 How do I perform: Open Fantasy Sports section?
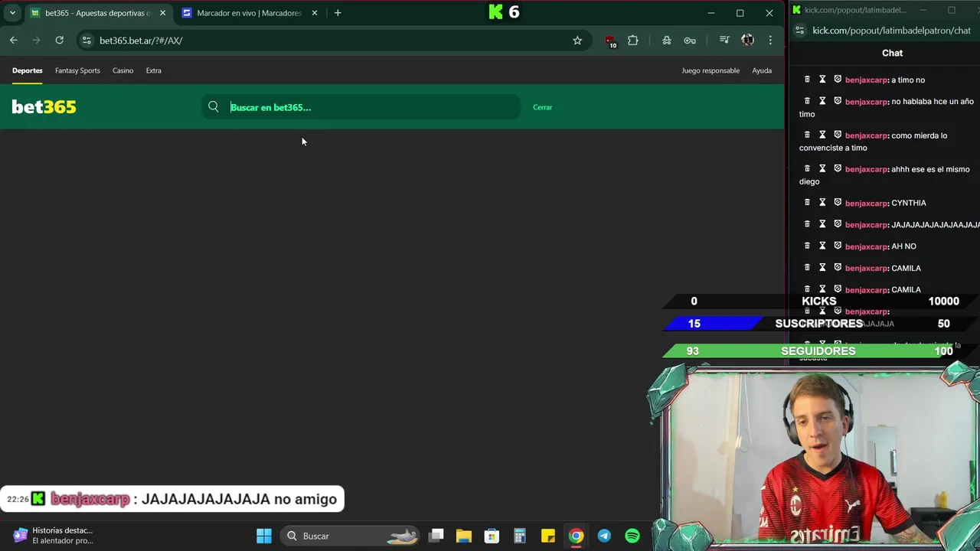(x=77, y=70)
